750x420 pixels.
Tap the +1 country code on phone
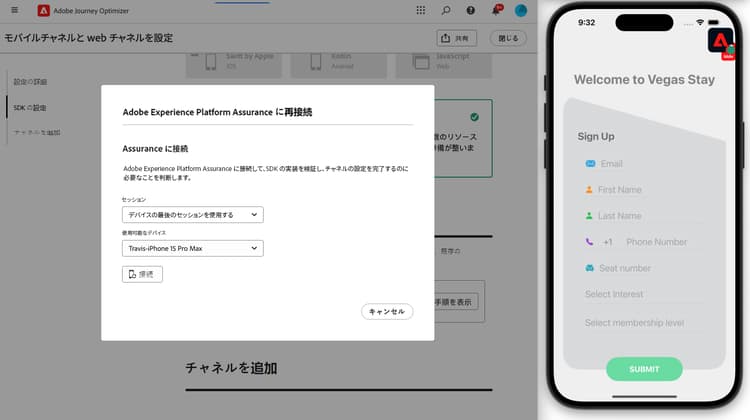click(607, 242)
